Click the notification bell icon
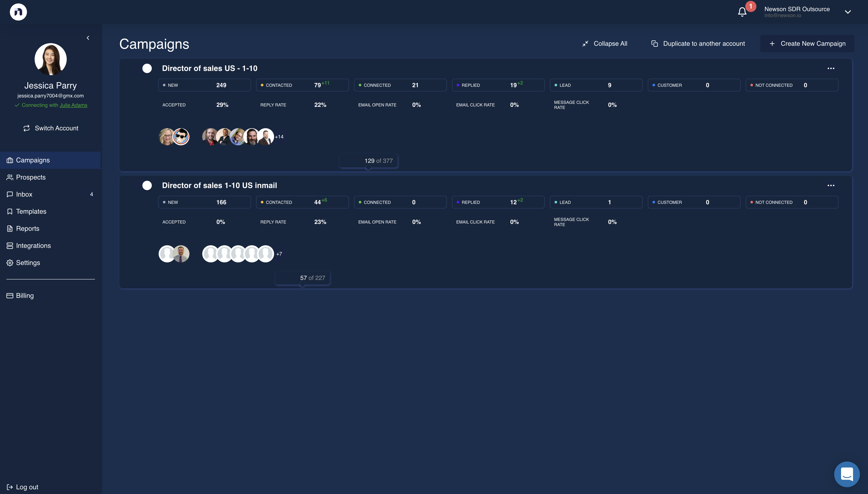868x494 pixels. click(x=742, y=12)
